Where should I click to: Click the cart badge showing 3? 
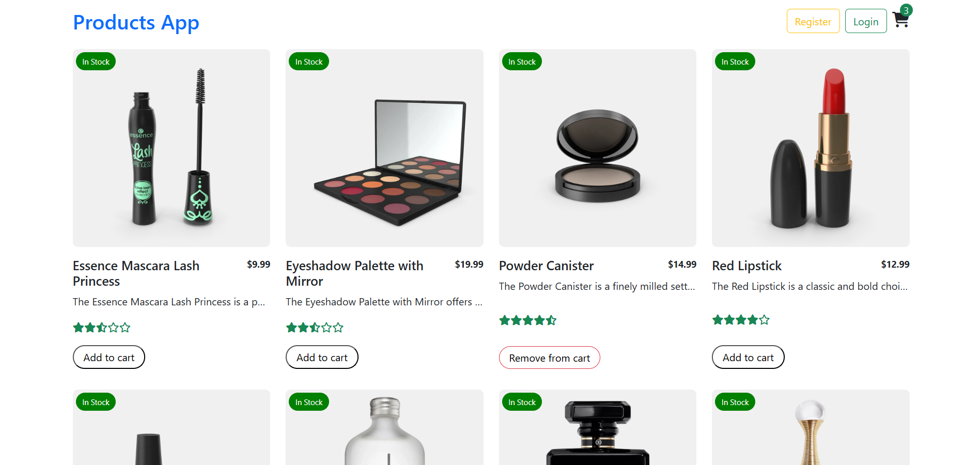pyautogui.click(x=906, y=10)
